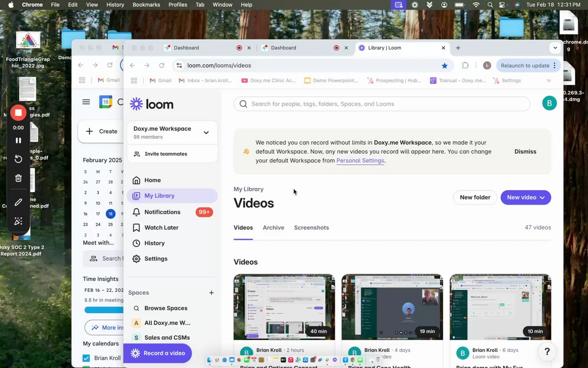Switch to the Archive tab
588x368 pixels.
(273, 228)
